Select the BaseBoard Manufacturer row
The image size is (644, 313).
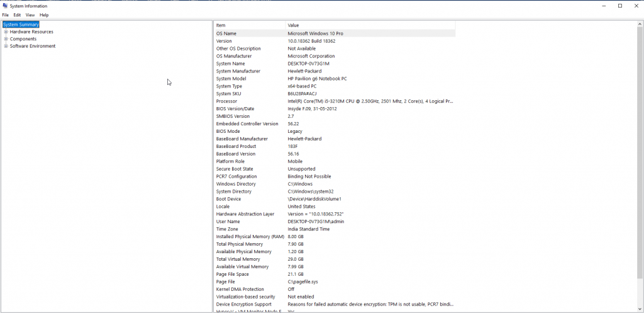tap(335, 139)
